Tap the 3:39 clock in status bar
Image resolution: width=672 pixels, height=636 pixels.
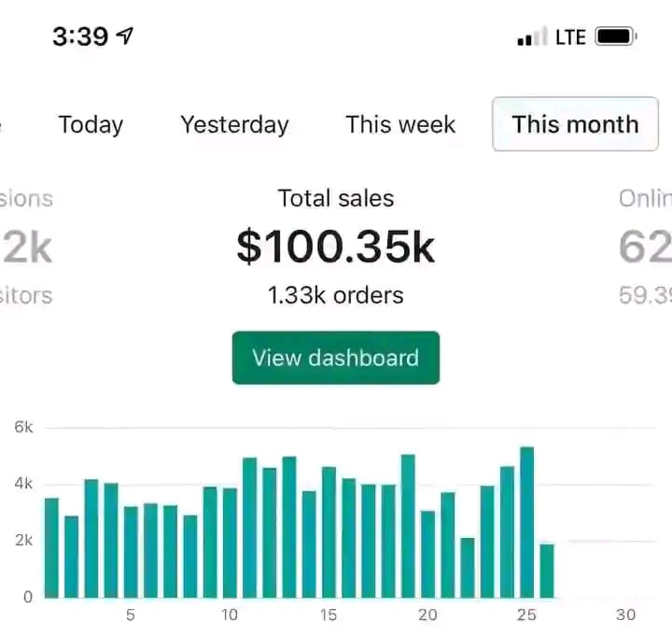80,36
